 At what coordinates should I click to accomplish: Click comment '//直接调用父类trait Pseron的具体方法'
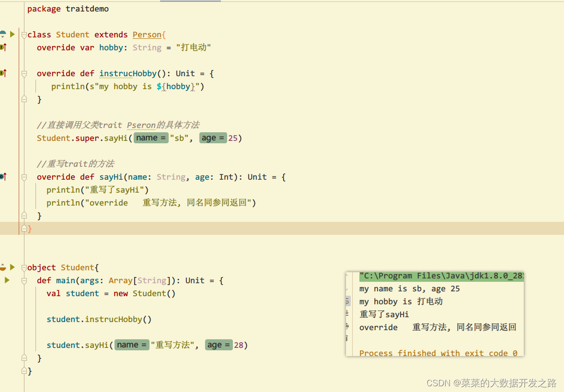click(x=118, y=125)
